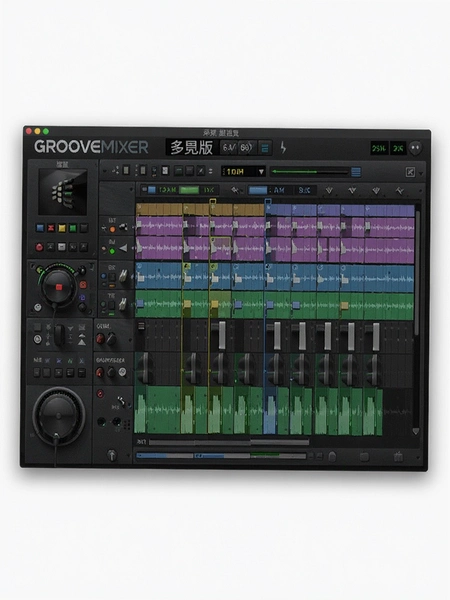Click the white round icon beside lower red knob

pos(122,371)
